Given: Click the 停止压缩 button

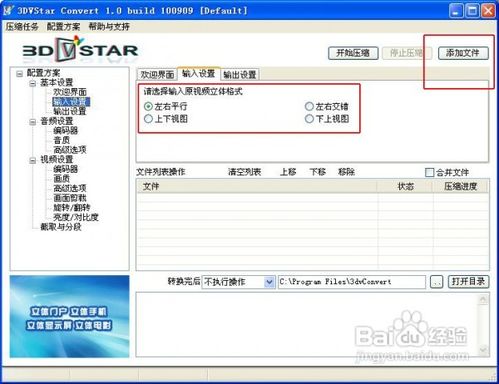Looking at the screenshot, I should pyautogui.click(x=406, y=53).
